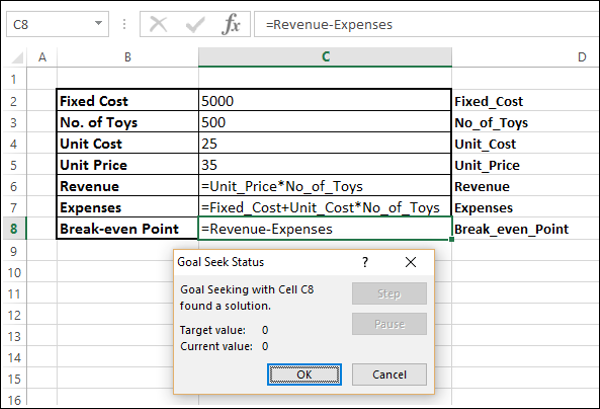Click the Goal Seek dialog help question mark
600x409 pixels.
[x=365, y=262]
